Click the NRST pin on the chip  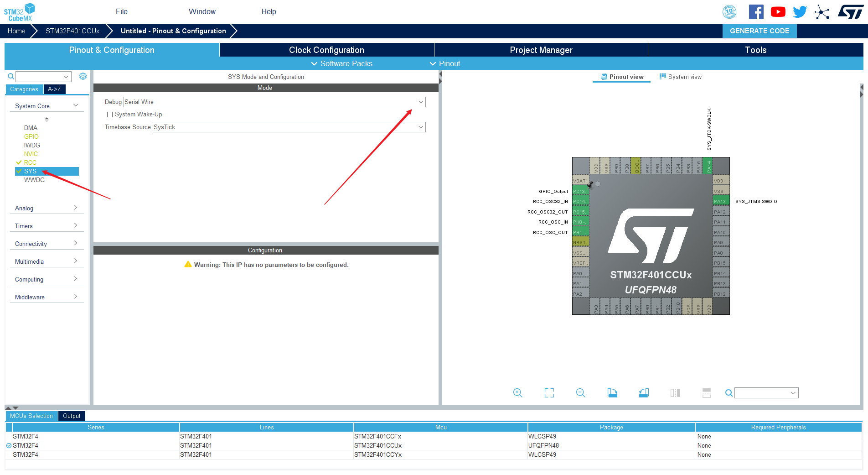[580, 242]
